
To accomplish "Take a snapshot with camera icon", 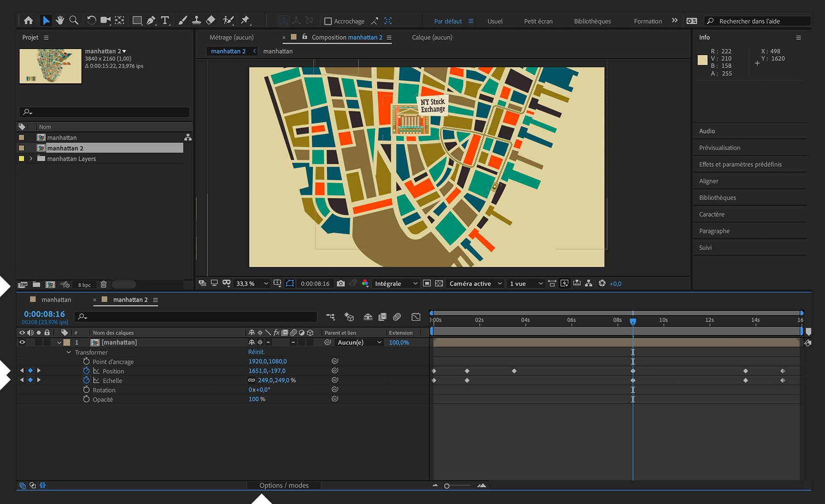I will 341,284.
